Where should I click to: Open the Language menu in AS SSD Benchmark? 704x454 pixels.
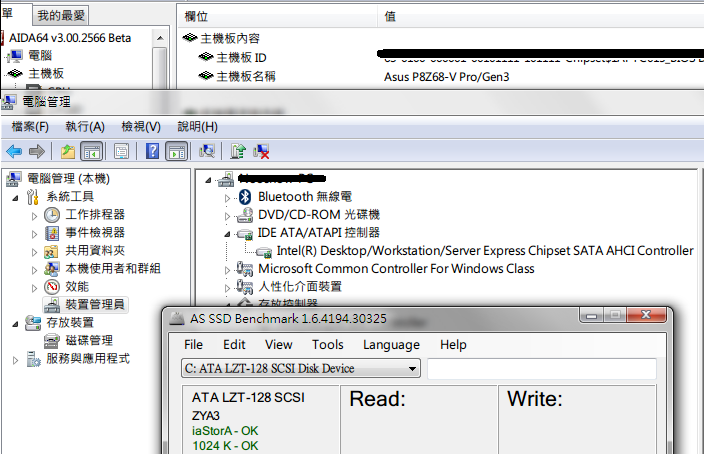(392, 344)
